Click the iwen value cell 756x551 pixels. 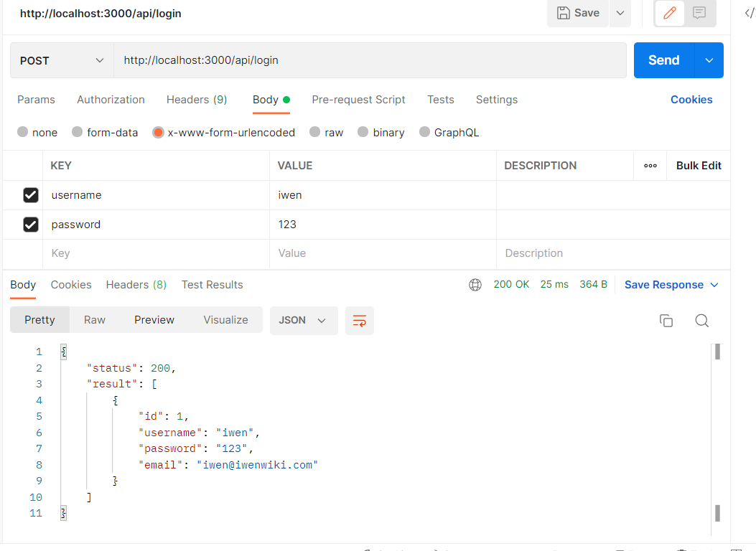pos(383,195)
